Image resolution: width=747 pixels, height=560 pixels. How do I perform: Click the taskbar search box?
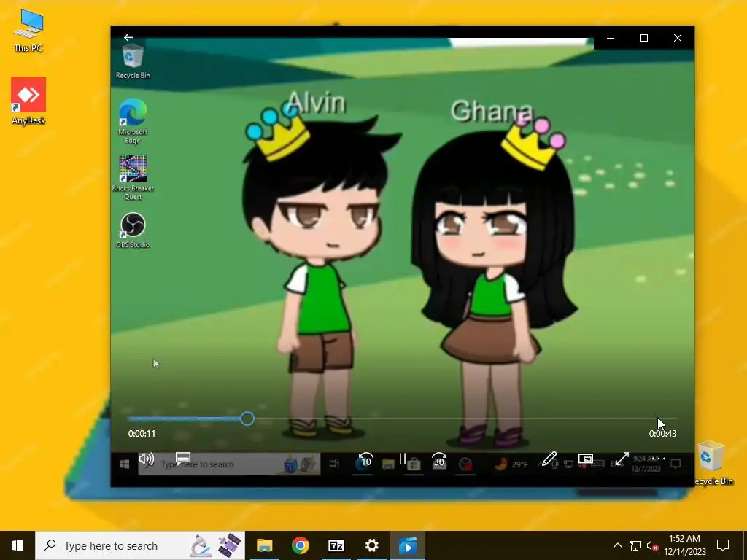[x=140, y=545]
